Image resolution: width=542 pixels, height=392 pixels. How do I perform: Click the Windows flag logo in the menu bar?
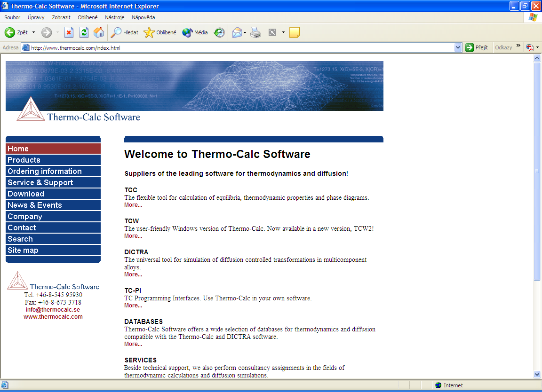tap(533, 17)
